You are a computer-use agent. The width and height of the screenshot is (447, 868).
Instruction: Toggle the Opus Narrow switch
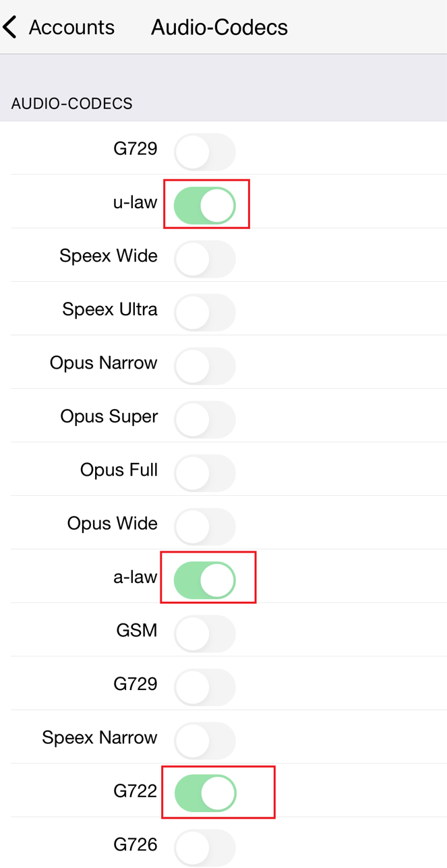(x=205, y=366)
